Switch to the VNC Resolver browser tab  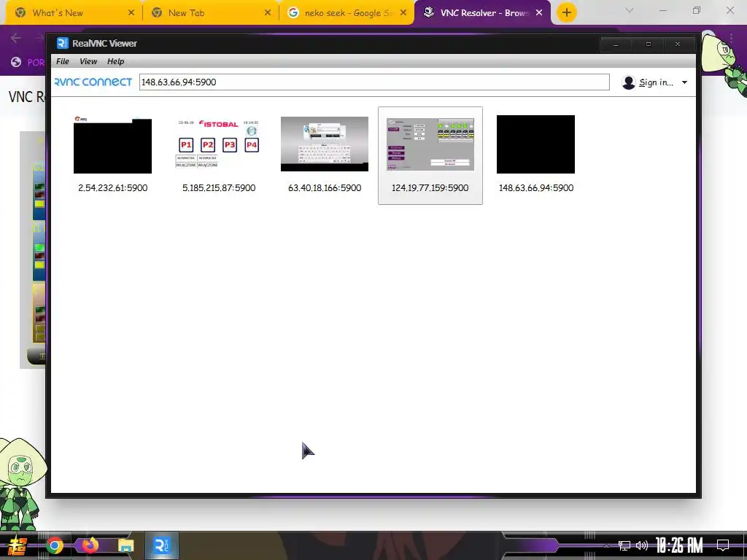coord(483,13)
